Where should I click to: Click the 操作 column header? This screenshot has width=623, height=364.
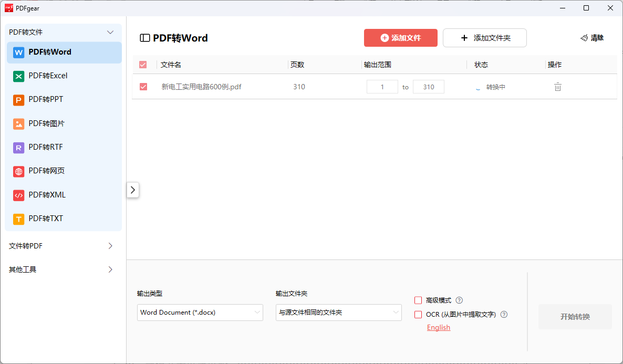555,65
